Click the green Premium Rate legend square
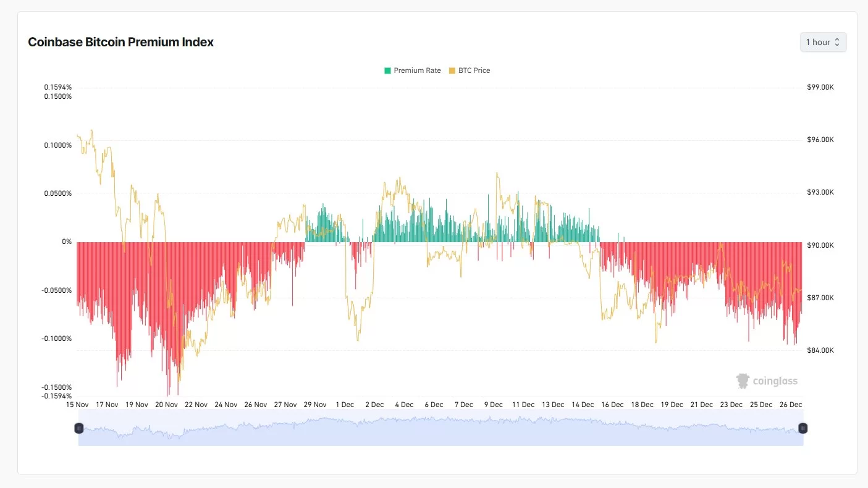 point(387,70)
